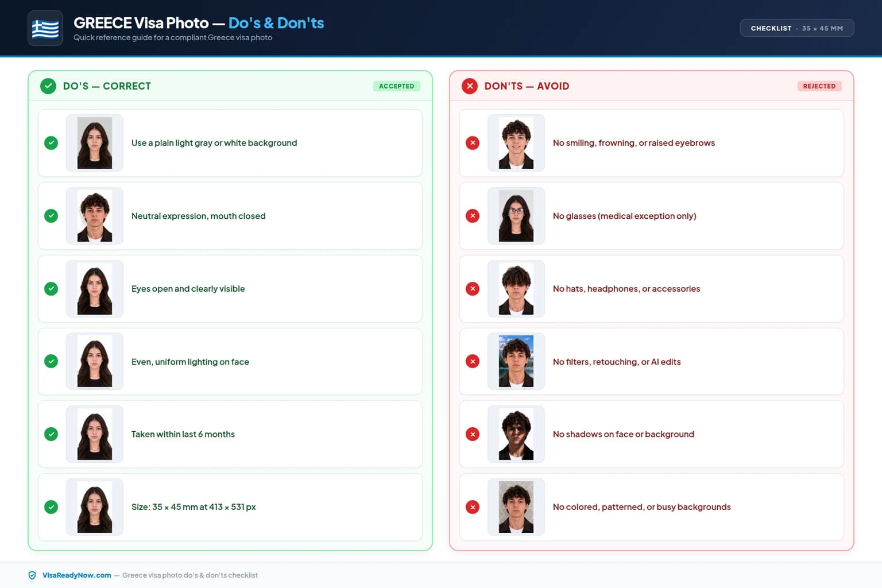Select photo thumbnail for plain background rule

(95, 143)
